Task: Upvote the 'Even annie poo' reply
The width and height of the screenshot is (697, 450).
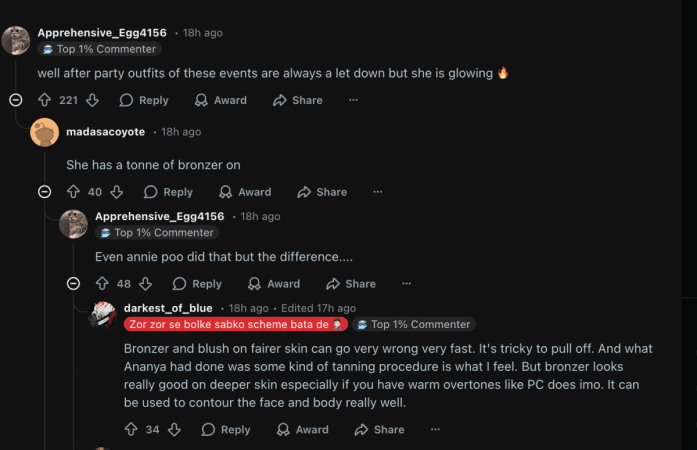Action: tap(102, 284)
